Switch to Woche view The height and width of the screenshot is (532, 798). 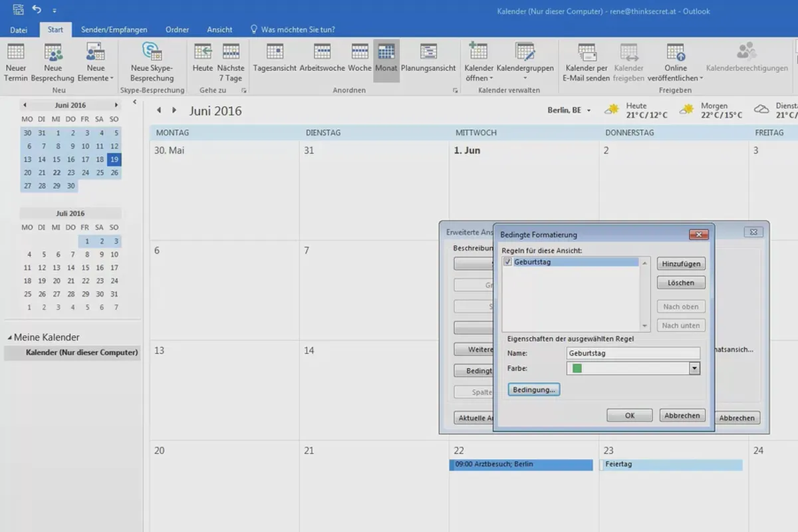(x=360, y=59)
